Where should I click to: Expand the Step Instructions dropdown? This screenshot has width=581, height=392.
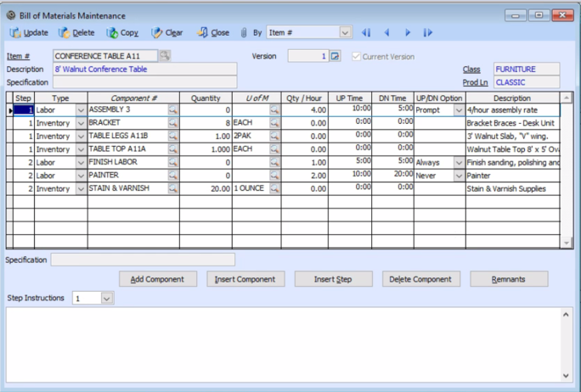coord(106,299)
